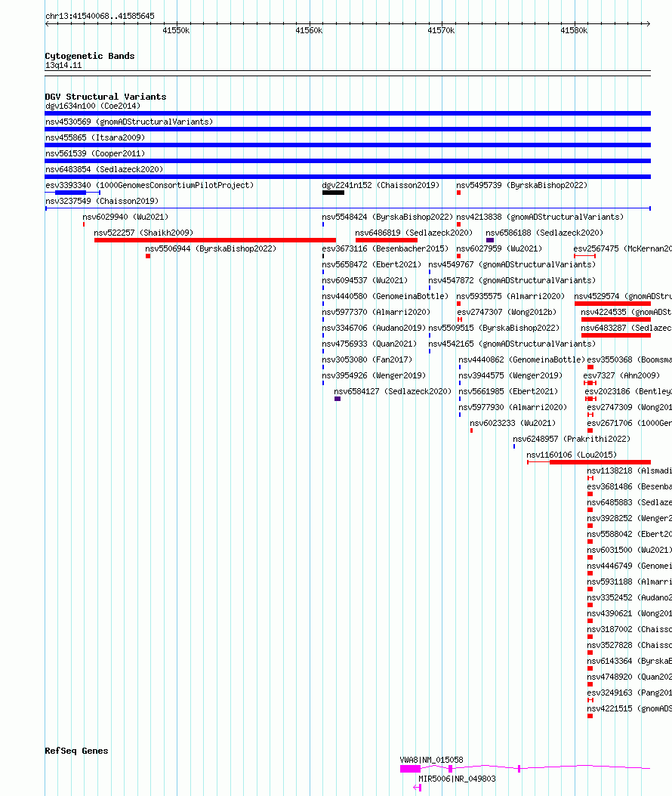Select nsv5658472 (Ebert2021) label
This screenshot has height=796, width=672.
[371, 264]
